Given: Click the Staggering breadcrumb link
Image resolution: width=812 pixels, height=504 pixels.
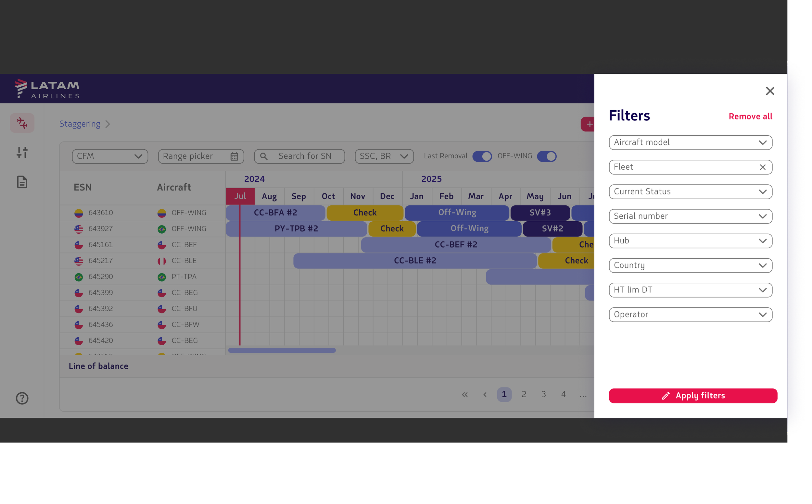Looking at the screenshot, I should coord(80,124).
